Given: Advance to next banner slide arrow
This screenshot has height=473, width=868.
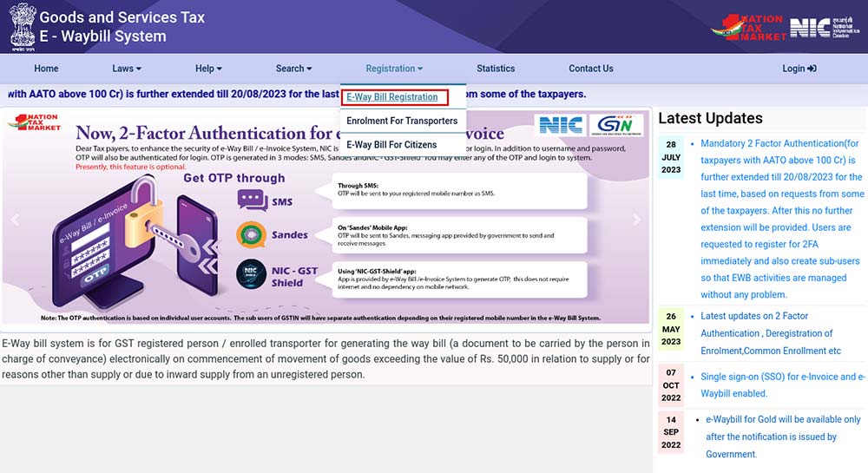Looking at the screenshot, I should [x=636, y=220].
